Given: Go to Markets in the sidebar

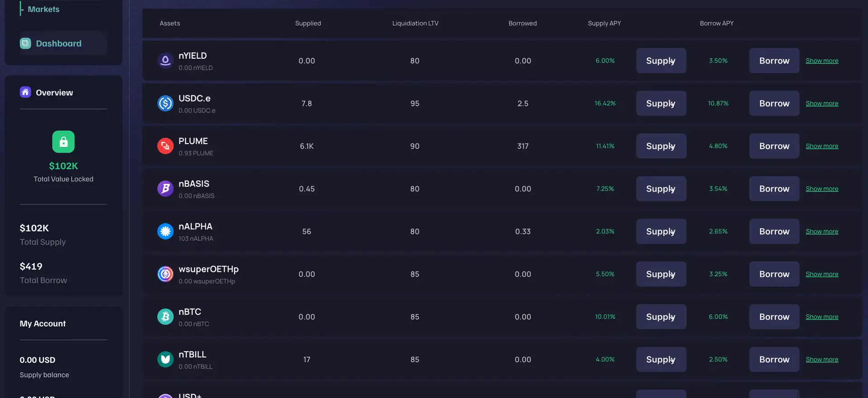Looking at the screenshot, I should tap(43, 9).
